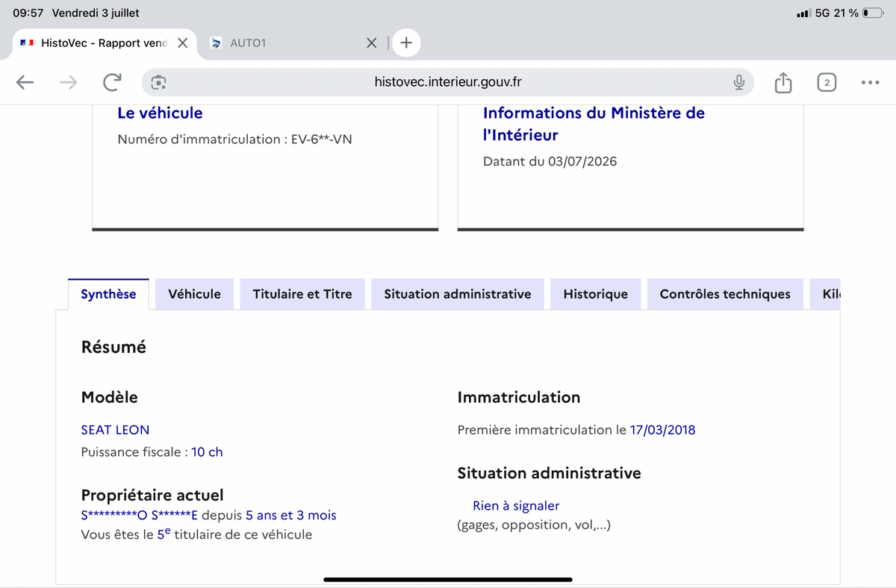Switch to Situation administrative tab
This screenshot has width=896, height=588.
[x=458, y=294]
